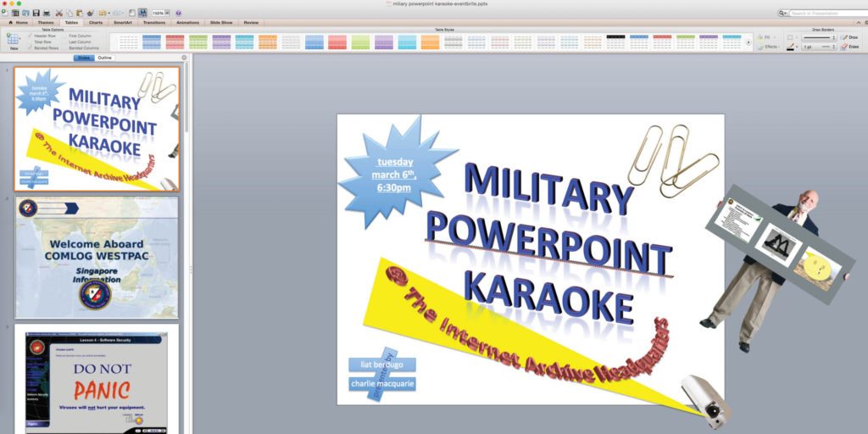
Task: Open the Slide Show ribbon tab
Action: pyautogui.click(x=221, y=22)
